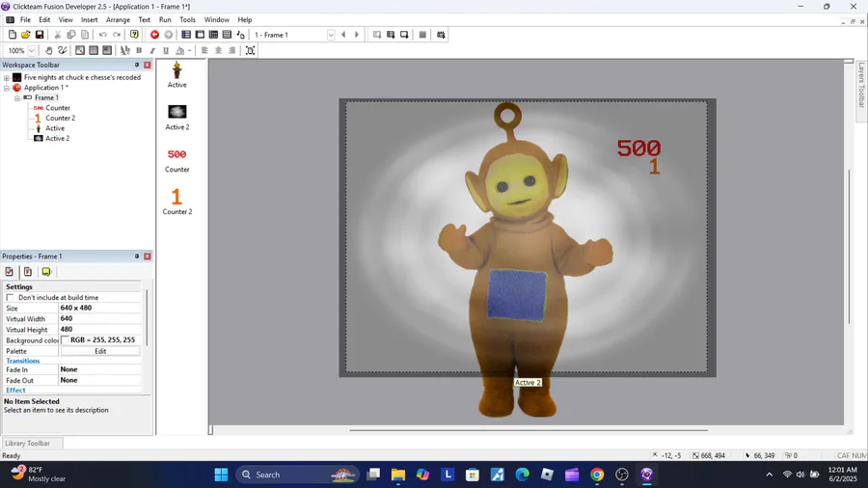868x488 pixels.
Task: Pin the Properties panel
Action: pos(137,257)
